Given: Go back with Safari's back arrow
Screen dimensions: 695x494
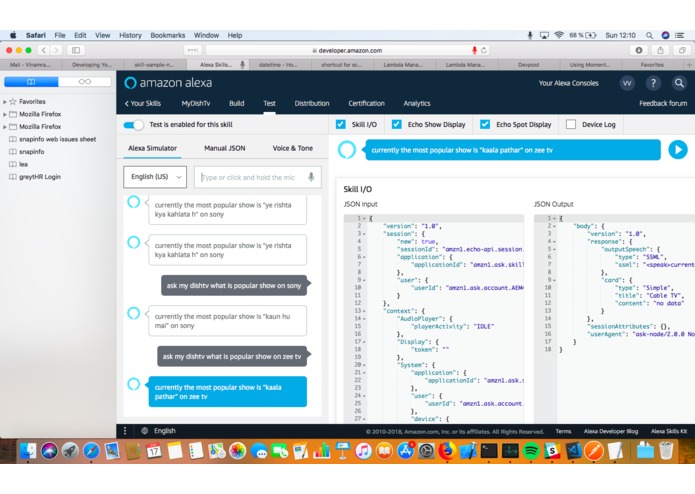Looking at the screenshot, I should [x=43, y=50].
